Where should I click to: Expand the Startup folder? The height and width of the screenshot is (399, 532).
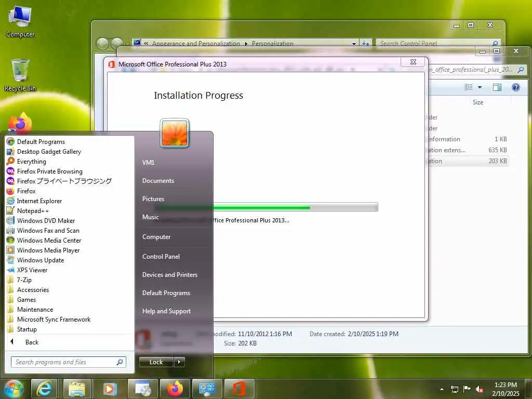(x=27, y=329)
